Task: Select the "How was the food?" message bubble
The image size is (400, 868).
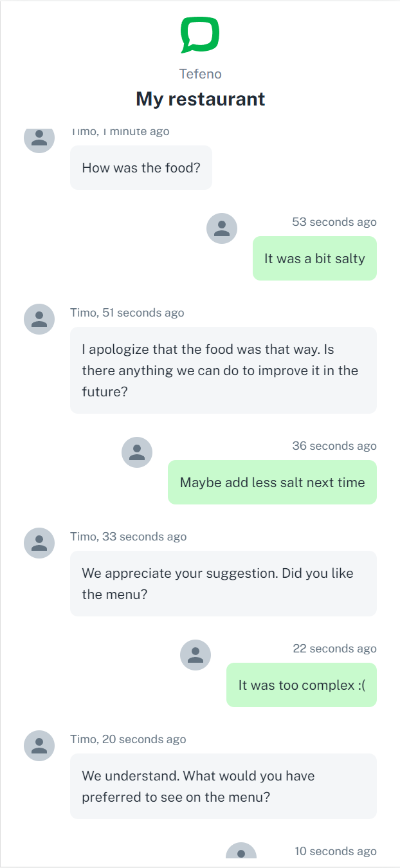Action: (x=141, y=168)
